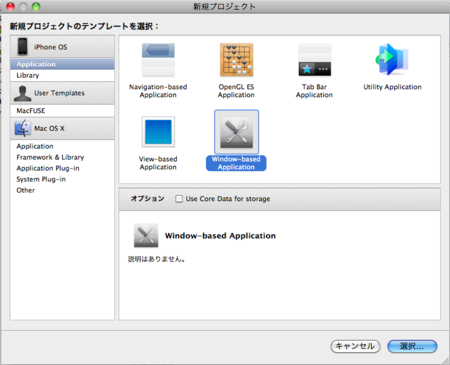Select Application under Mac OS X
Screen dimensions: 450x365
(62, 146)
